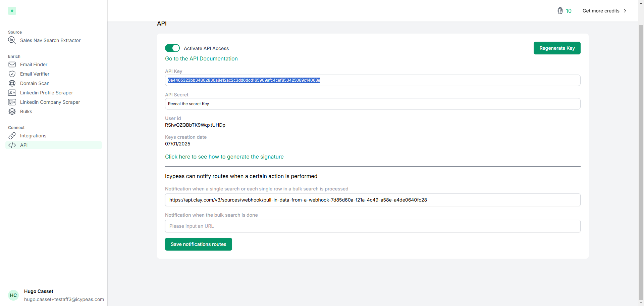The image size is (644, 306).
Task: Click the API code brackets icon
Action: click(x=12, y=145)
